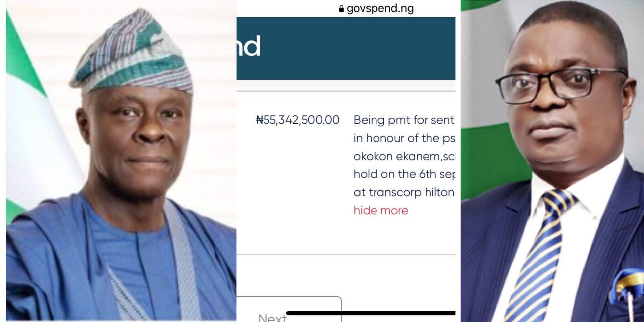Click the 'Being pmt for sent' text line
Image resolution: width=644 pixels, height=322 pixels.
(404, 120)
